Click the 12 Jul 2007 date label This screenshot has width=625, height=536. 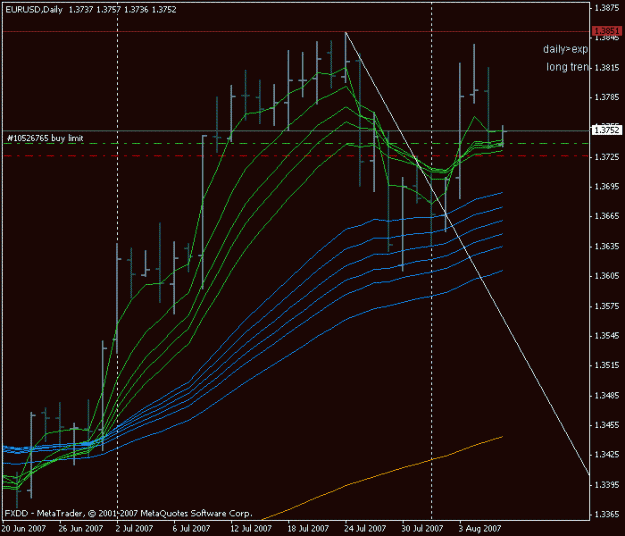click(x=251, y=529)
